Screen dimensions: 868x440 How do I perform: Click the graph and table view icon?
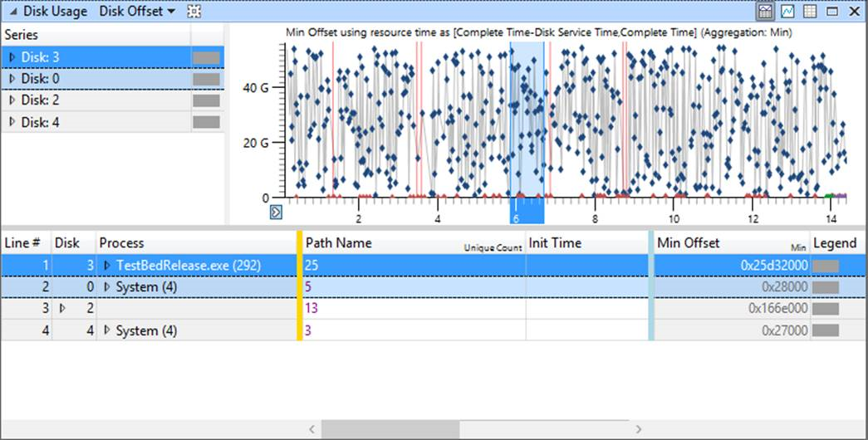click(766, 11)
